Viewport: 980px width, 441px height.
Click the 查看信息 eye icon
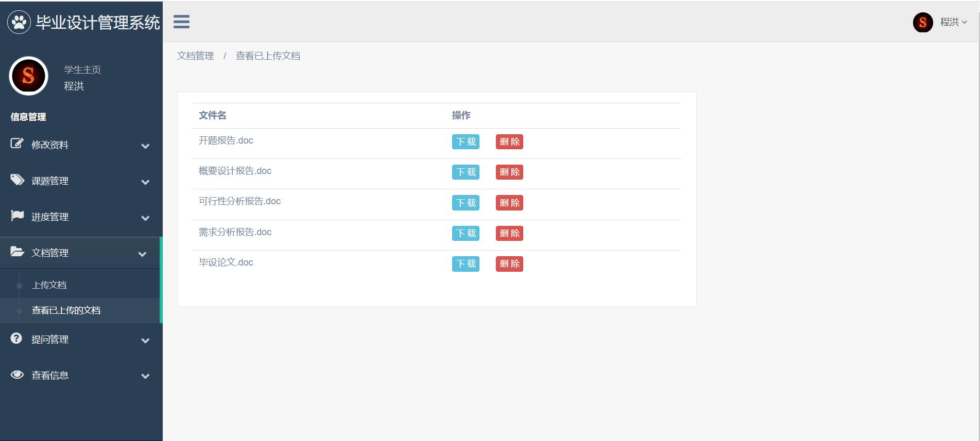[17, 375]
